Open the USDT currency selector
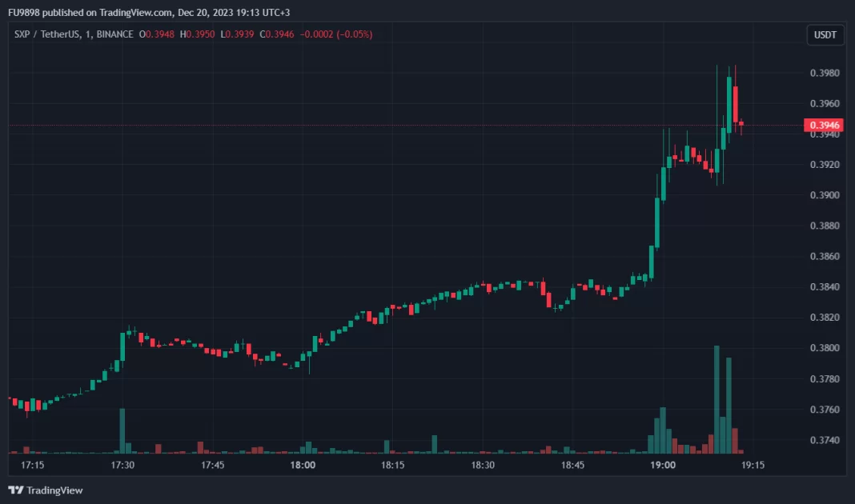Image resolution: width=855 pixels, height=504 pixels. pos(825,34)
